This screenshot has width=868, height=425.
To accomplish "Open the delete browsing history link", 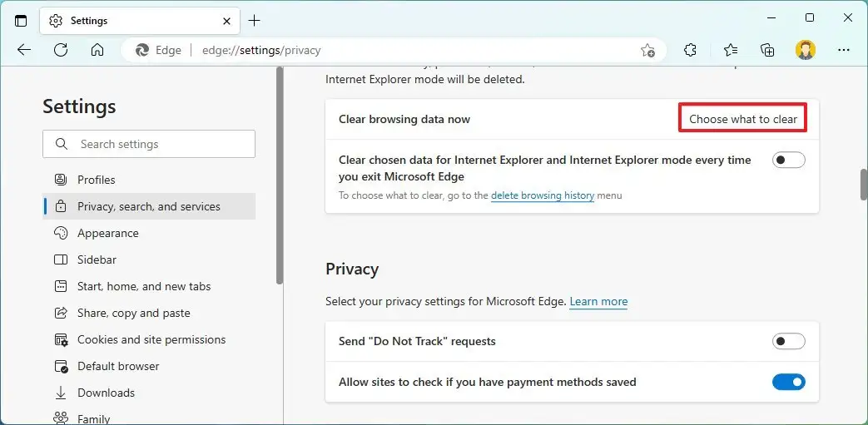I will point(543,196).
